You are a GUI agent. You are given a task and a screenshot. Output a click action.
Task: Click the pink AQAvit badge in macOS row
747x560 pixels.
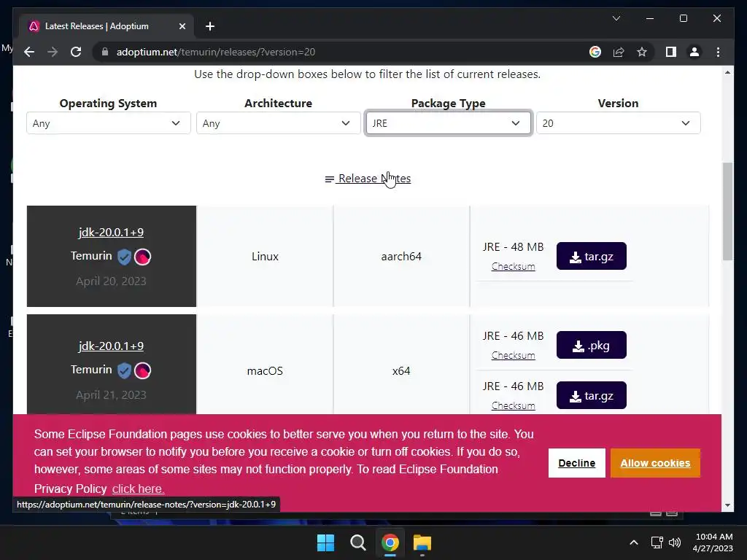coord(142,370)
